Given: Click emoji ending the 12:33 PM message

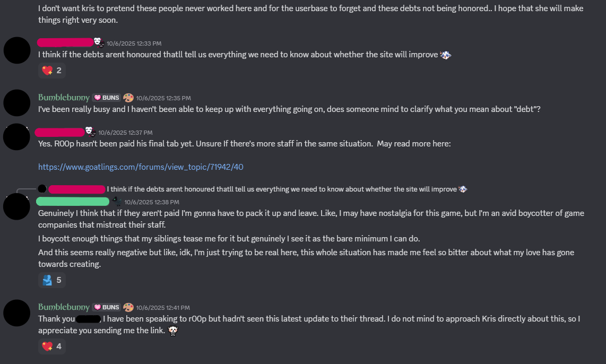Looking at the screenshot, I should coord(446,55).
